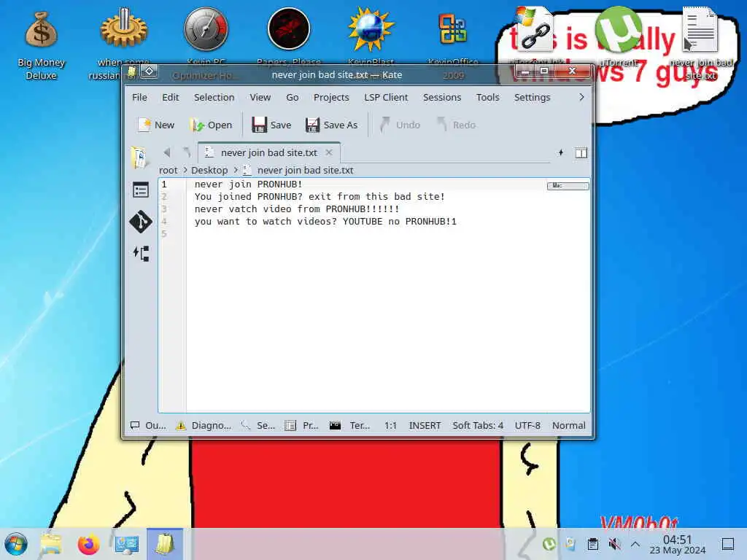
Task: Open the View menu
Action: point(260,97)
